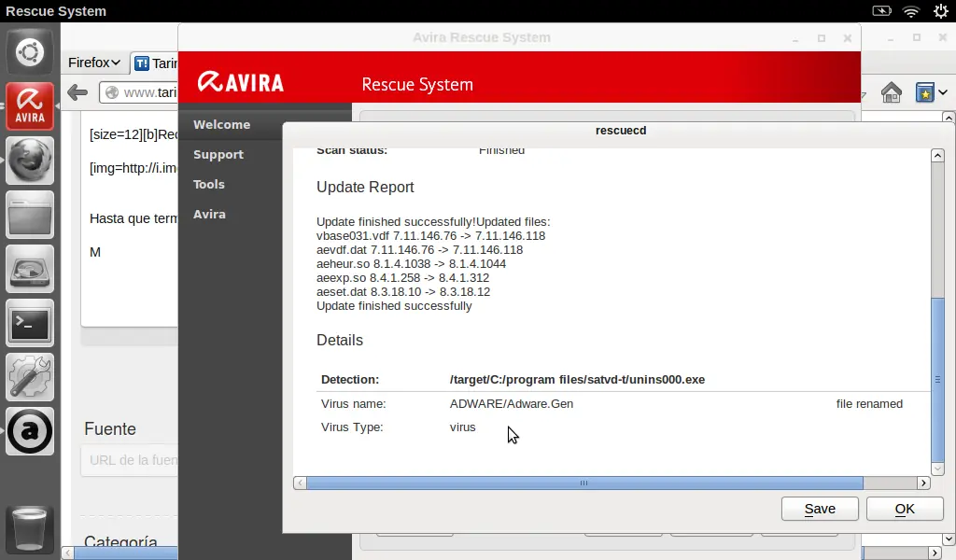Click the globe site identity icon
The image size is (956, 560).
[x=112, y=92]
